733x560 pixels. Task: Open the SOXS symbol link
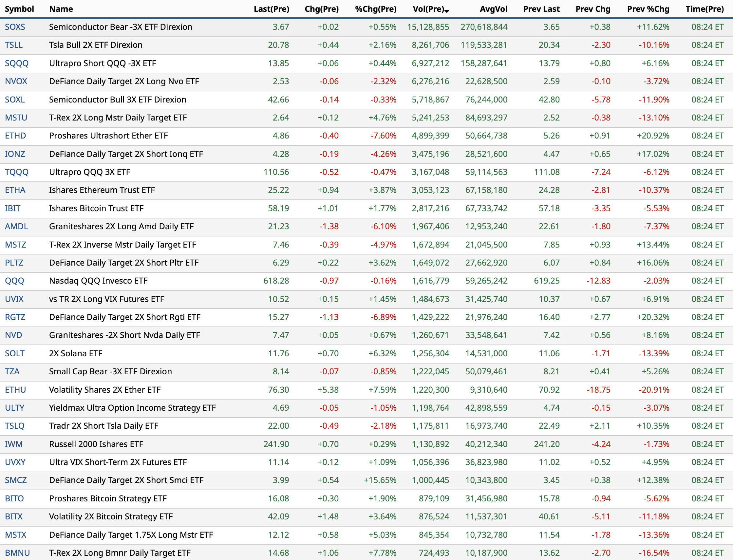click(x=15, y=27)
